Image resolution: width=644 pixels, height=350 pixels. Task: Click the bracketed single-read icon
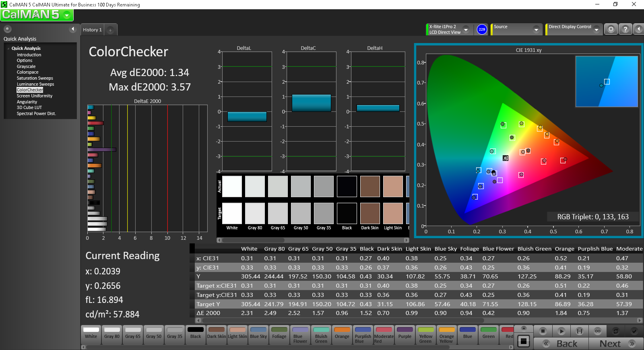[580, 331]
